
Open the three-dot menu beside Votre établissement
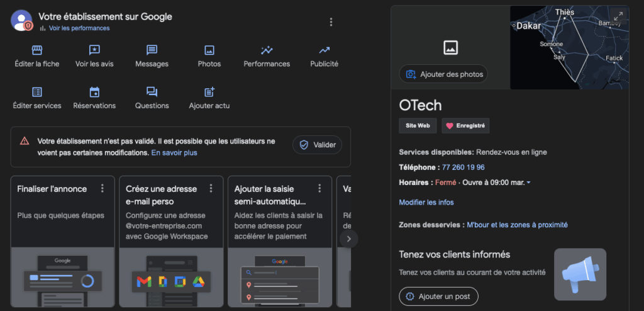pyautogui.click(x=331, y=22)
